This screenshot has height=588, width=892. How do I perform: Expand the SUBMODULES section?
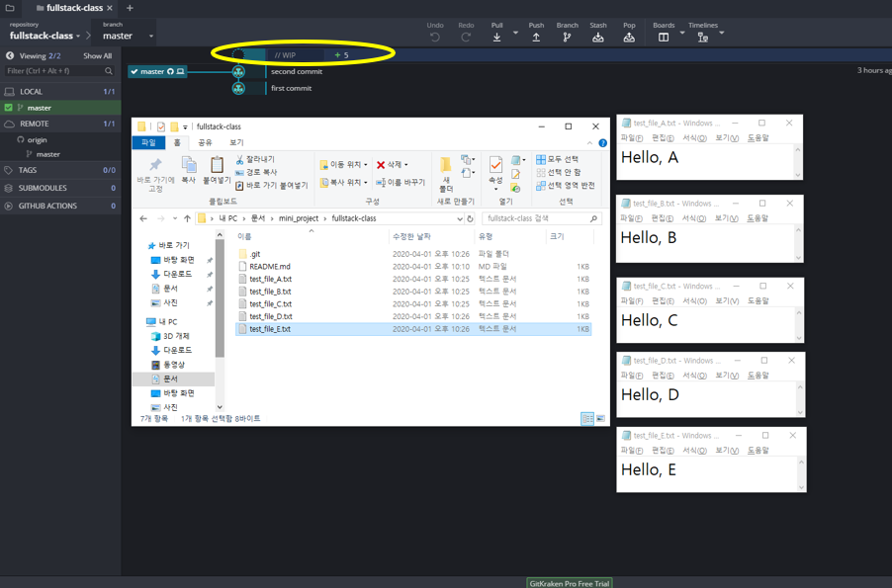click(60, 188)
